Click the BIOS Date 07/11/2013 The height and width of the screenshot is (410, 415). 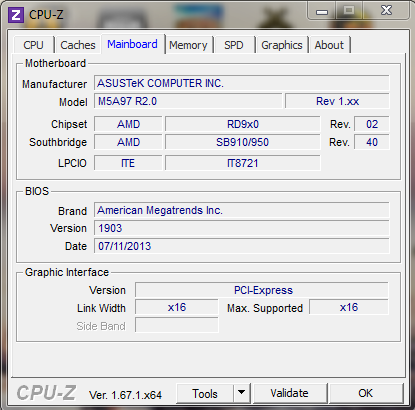pos(242,246)
